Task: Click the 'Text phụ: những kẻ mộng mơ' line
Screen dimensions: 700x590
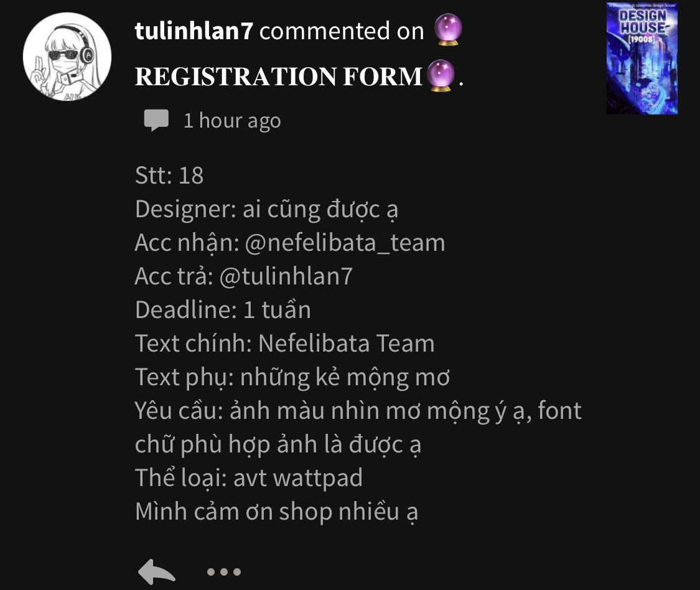Action: (292, 377)
